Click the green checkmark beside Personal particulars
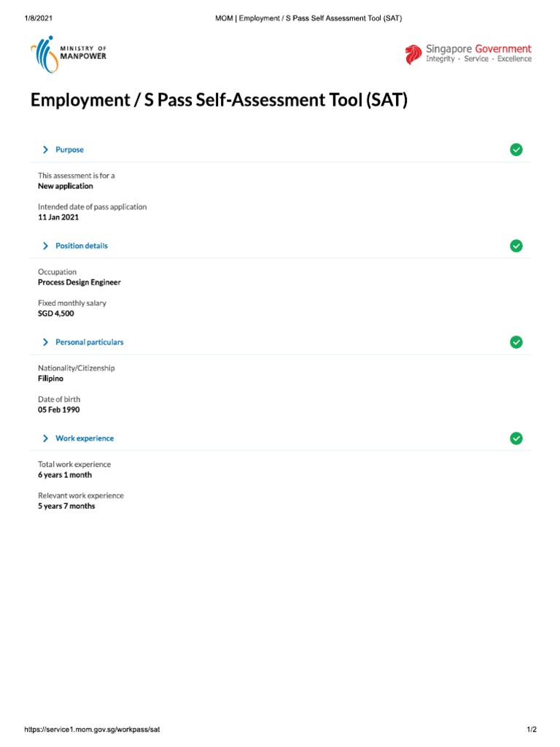 (x=516, y=342)
